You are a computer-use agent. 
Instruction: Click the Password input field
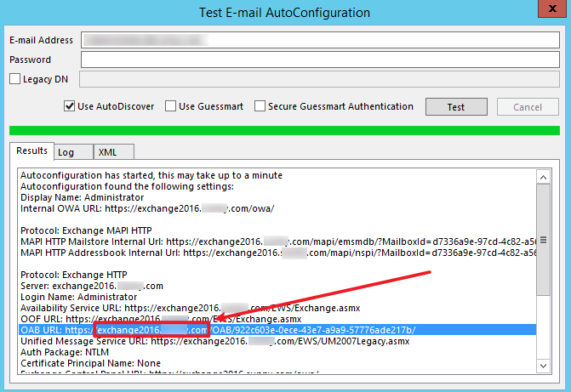[320, 60]
